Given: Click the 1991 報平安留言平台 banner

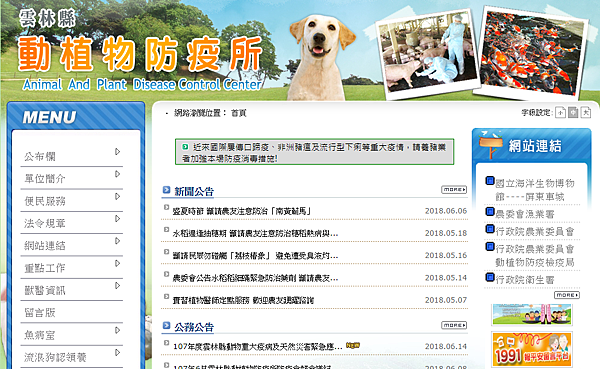Looking at the screenshot, I should 532,349.
